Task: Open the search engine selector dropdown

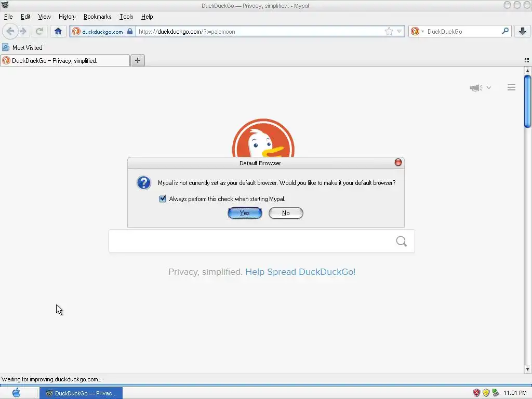Action: (417, 32)
